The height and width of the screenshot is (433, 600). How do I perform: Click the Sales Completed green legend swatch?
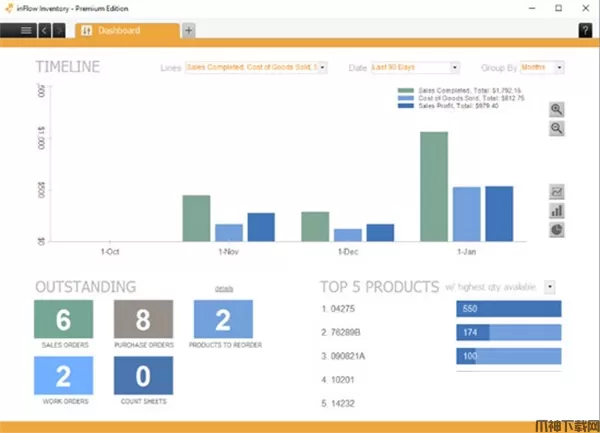pyautogui.click(x=405, y=91)
